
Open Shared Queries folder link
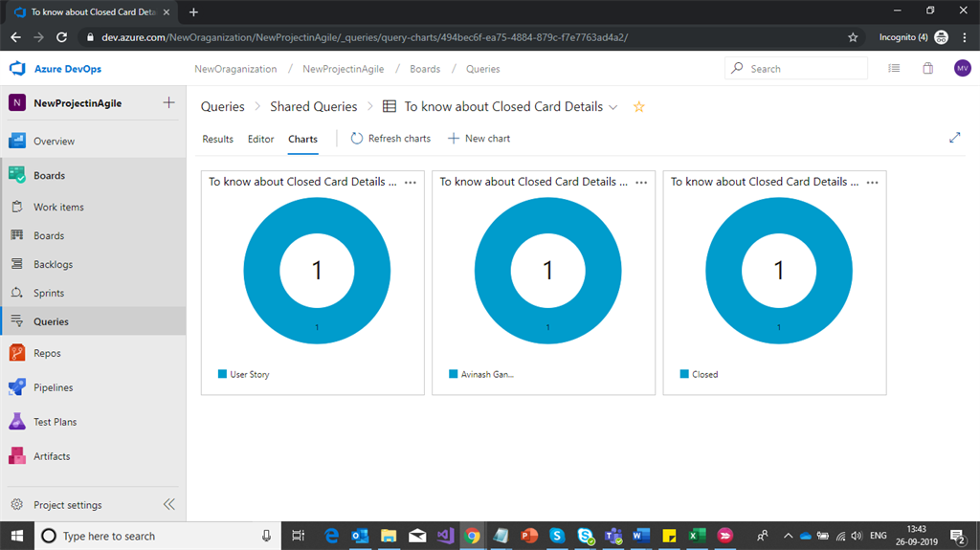314,107
